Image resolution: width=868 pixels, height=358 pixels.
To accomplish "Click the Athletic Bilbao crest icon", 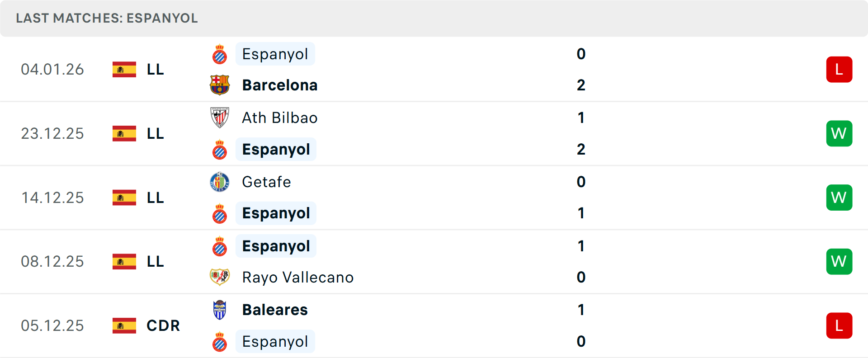I will [220, 118].
